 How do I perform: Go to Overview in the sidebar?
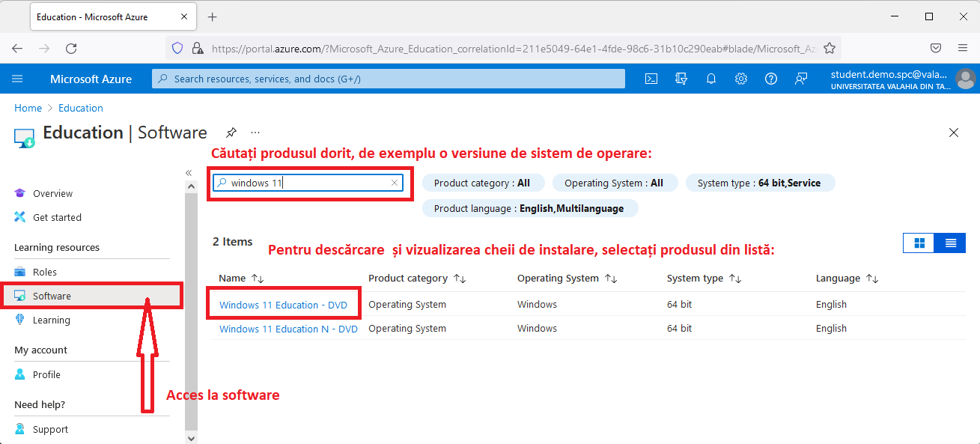(52, 193)
